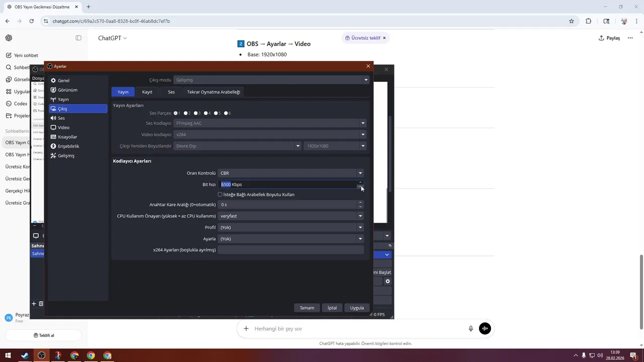Image resolution: width=644 pixels, height=362 pixels.
Task: Dismiss Ücretsiz teklif pill
Action: (x=384, y=38)
